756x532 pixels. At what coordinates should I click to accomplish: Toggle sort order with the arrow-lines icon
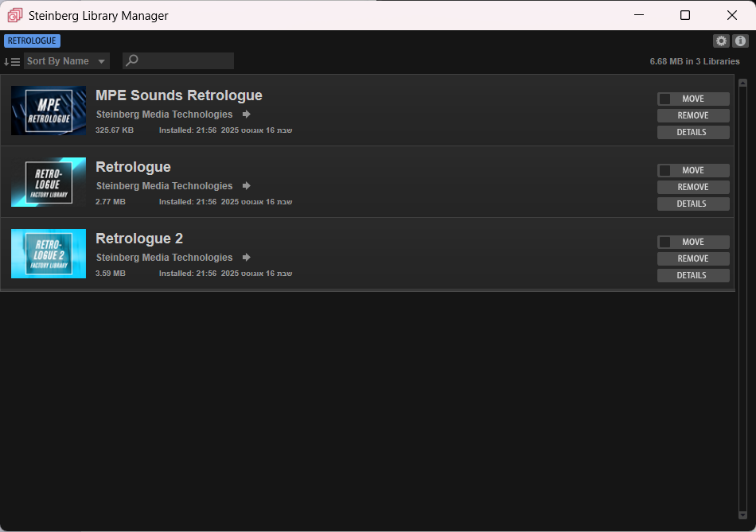(x=12, y=62)
